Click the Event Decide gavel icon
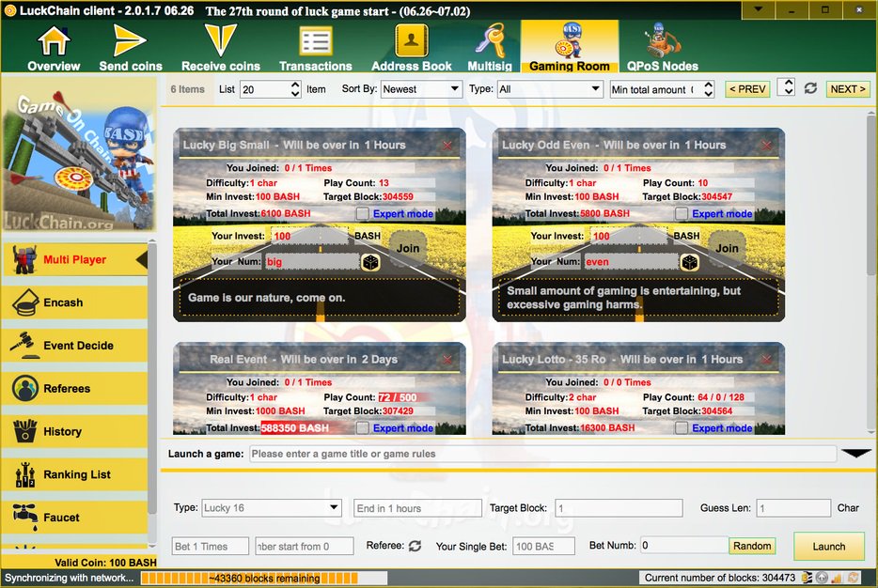 point(24,345)
